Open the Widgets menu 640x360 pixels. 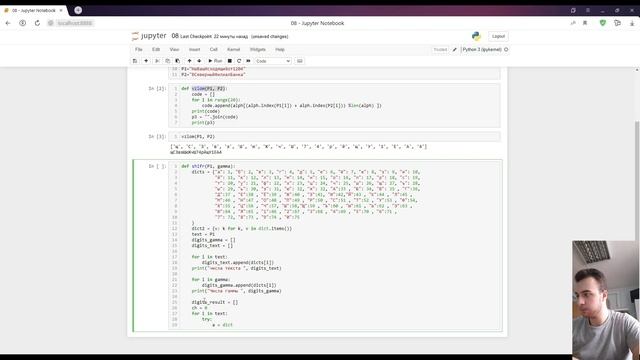coord(258,49)
